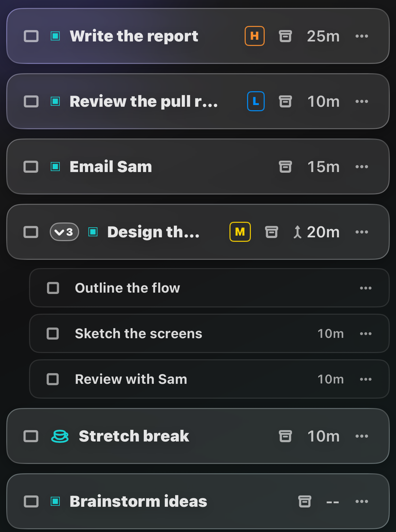This screenshot has height=532, width=396.
Task: Click the orange H priority badge
Action: pyautogui.click(x=255, y=36)
